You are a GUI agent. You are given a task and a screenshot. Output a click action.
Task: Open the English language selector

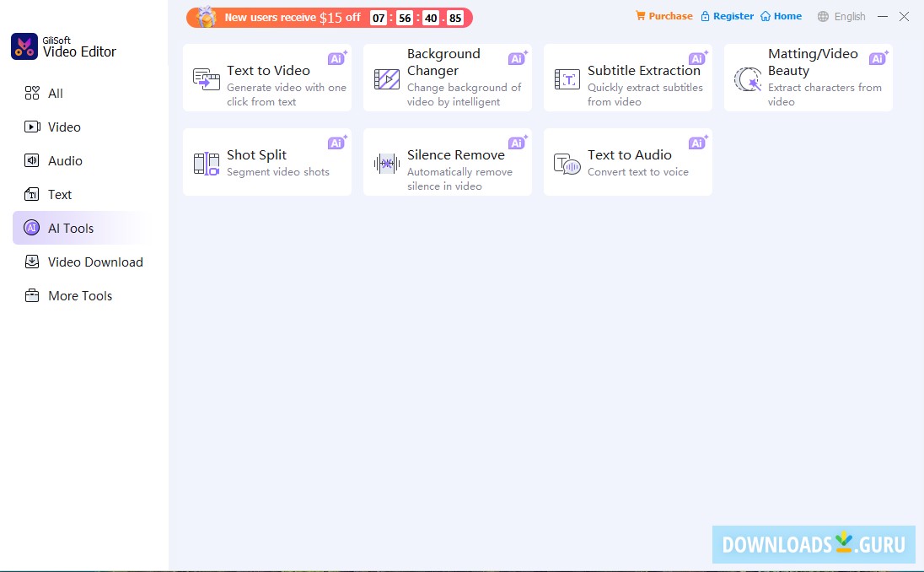pos(850,16)
